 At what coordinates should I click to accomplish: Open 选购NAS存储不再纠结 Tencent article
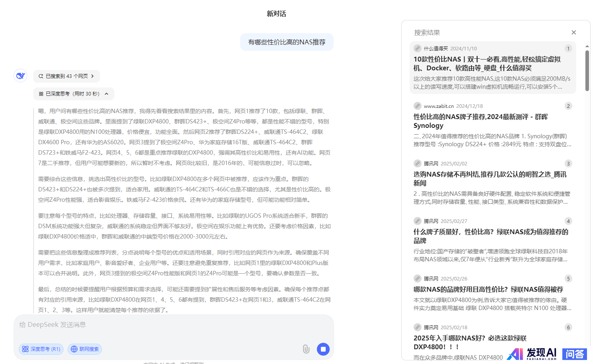(x=490, y=179)
